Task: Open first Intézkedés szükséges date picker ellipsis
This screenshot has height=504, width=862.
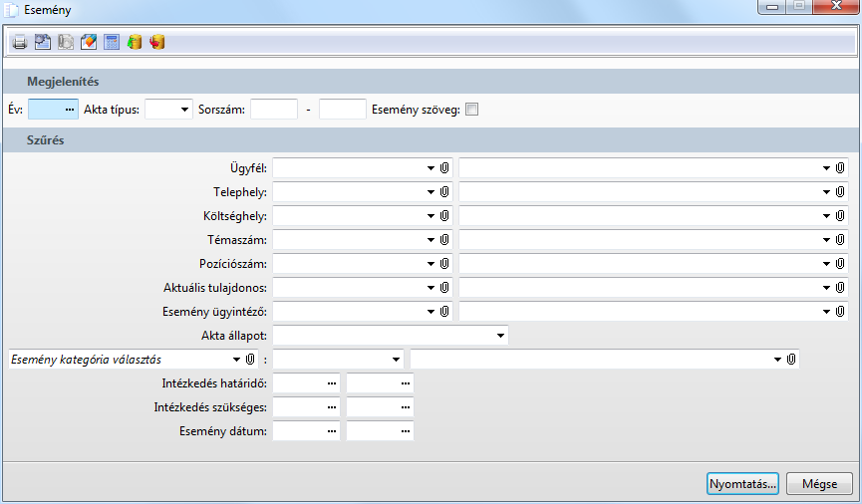Action: pos(332,407)
